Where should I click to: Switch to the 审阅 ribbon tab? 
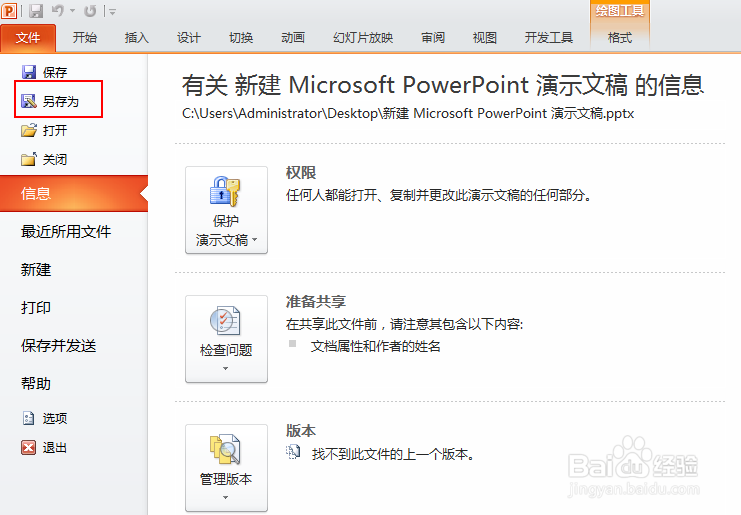coord(433,38)
